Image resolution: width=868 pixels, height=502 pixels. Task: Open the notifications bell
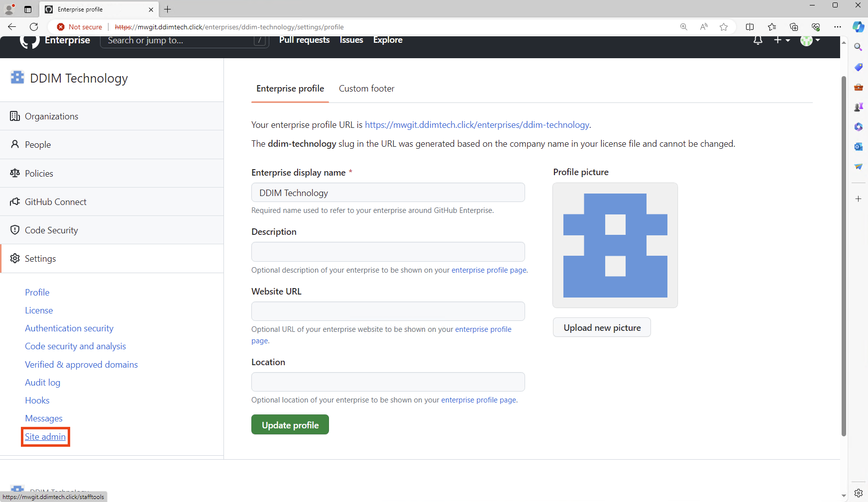pyautogui.click(x=758, y=40)
